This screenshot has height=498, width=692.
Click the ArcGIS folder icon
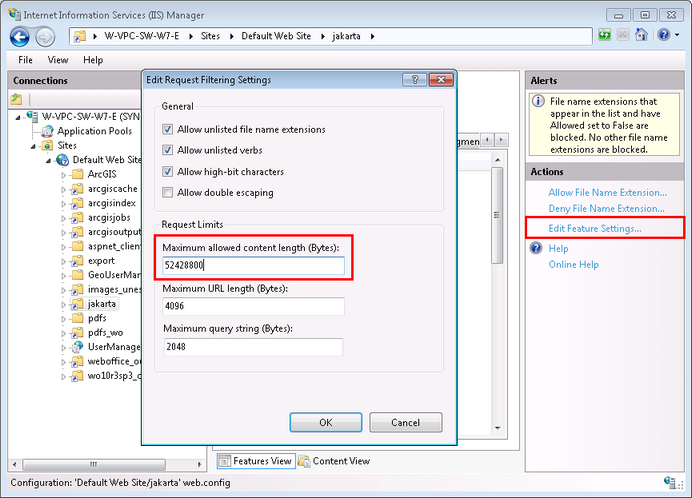(77, 174)
